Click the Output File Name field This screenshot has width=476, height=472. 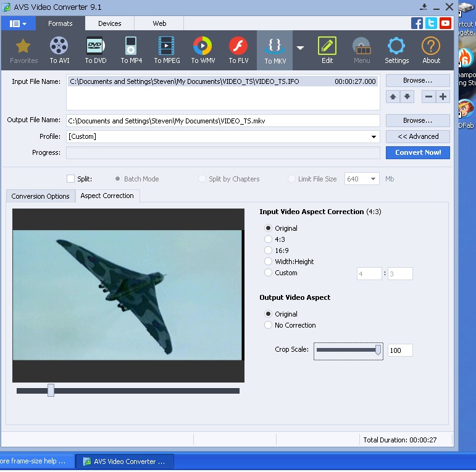(223, 121)
